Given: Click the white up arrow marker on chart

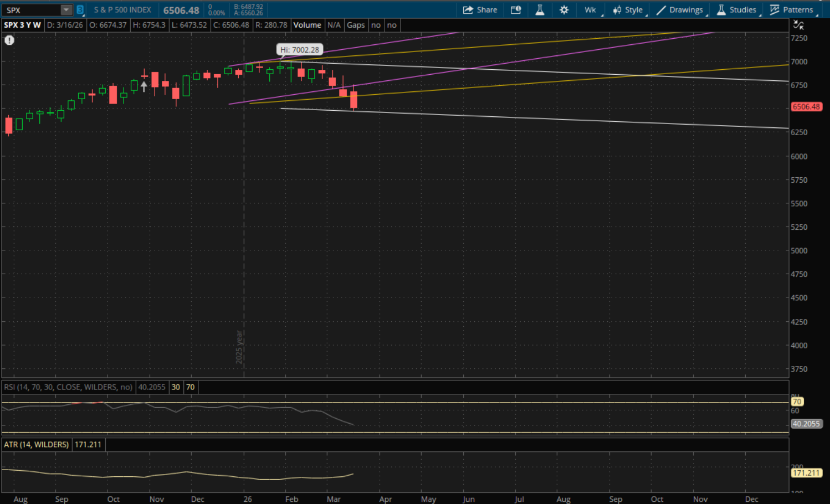Looking at the screenshot, I should 144,86.
